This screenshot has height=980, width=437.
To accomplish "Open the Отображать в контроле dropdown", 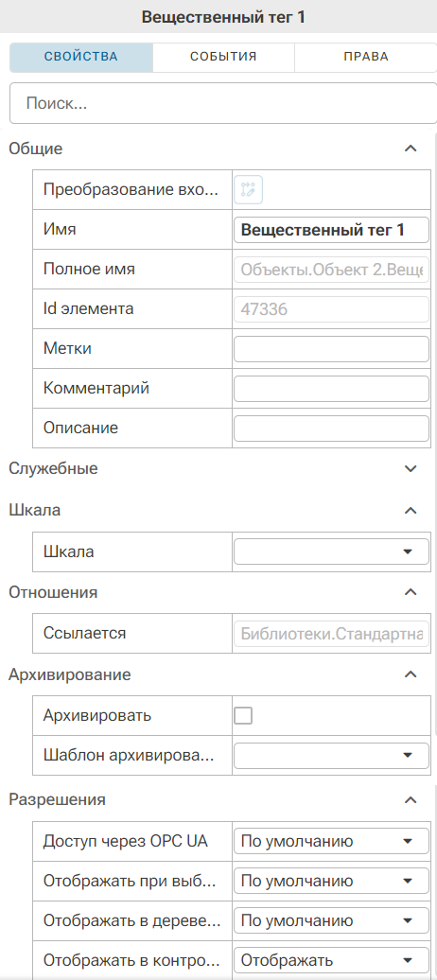I will 331,960.
